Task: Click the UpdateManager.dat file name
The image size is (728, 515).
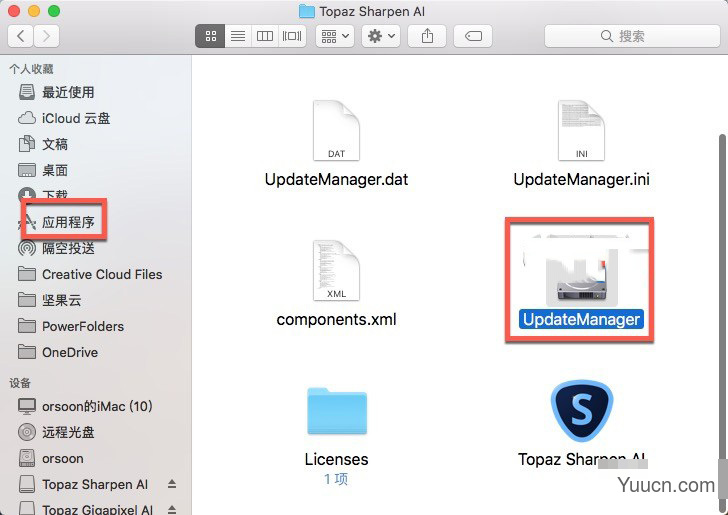Action: pyautogui.click(x=336, y=179)
